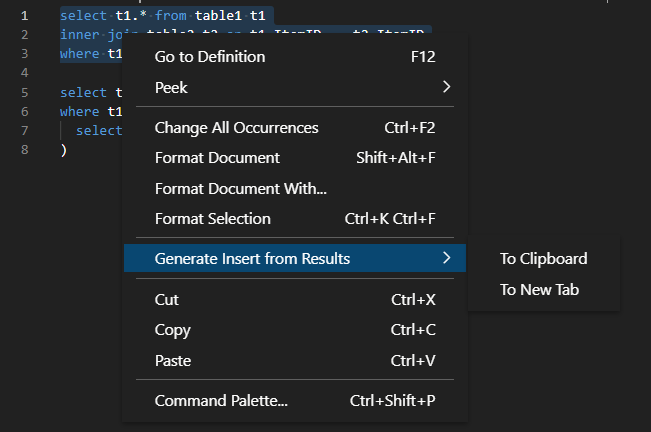651x432 pixels.
Task: Copy the selection using context menu
Action: point(172,330)
